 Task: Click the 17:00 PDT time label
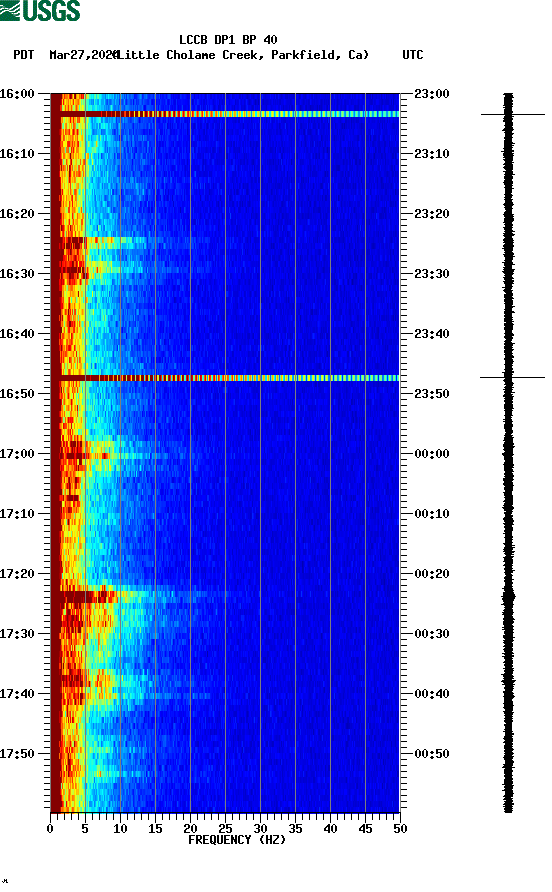click(x=17, y=454)
